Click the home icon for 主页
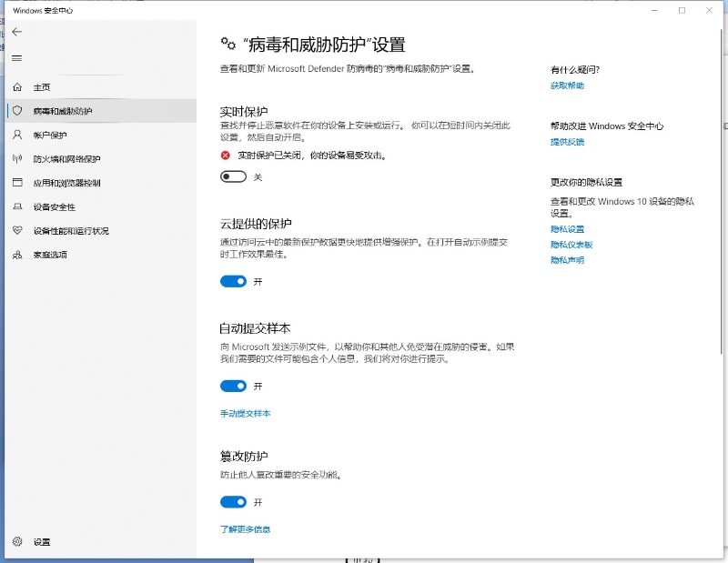This screenshot has height=563, width=728. [x=16, y=87]
